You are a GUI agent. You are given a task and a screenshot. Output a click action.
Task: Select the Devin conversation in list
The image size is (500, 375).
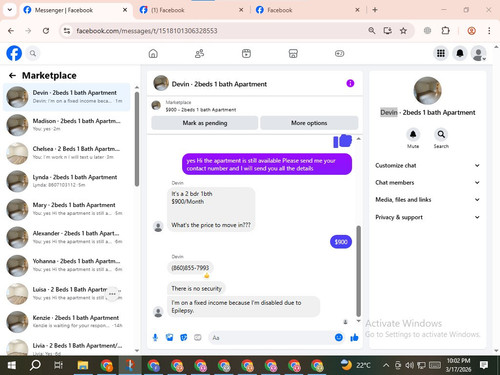click(x=67, y=97)
